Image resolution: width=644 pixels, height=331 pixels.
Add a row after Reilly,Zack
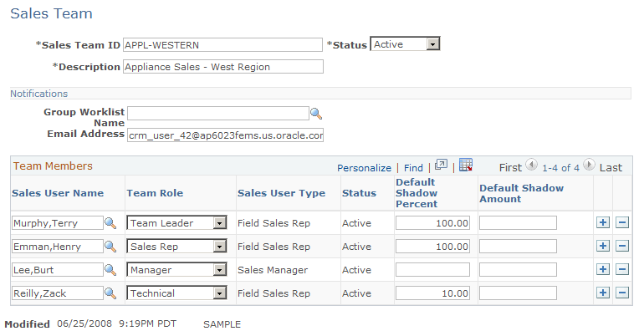pyautogui.click(x=602, y=293)
